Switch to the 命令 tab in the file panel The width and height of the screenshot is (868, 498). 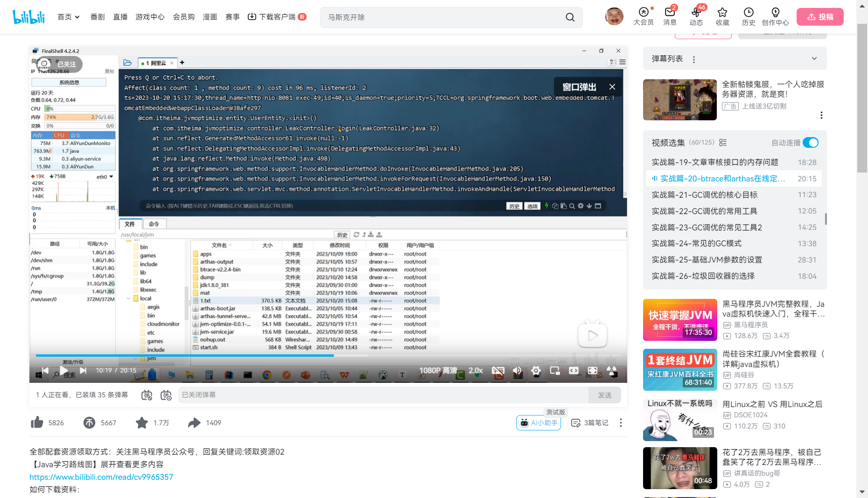155,224
